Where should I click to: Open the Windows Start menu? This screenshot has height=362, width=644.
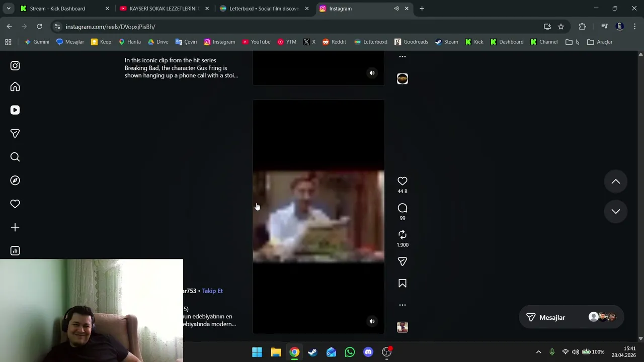257,352
